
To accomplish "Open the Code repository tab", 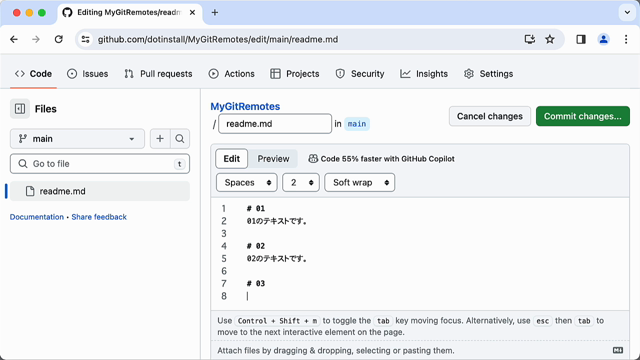I will pyautogui.click(x=33, y=74).
